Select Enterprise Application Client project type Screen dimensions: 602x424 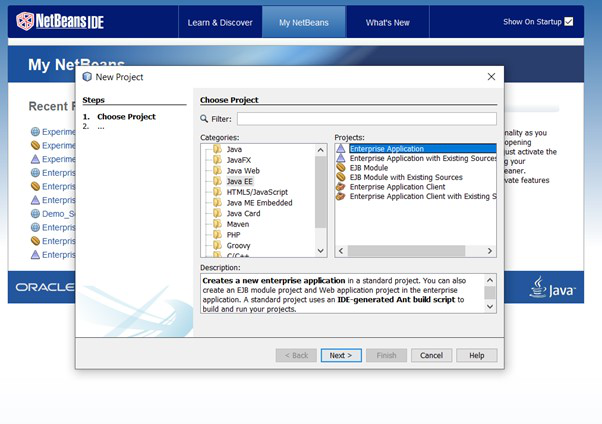pos(397,187)
